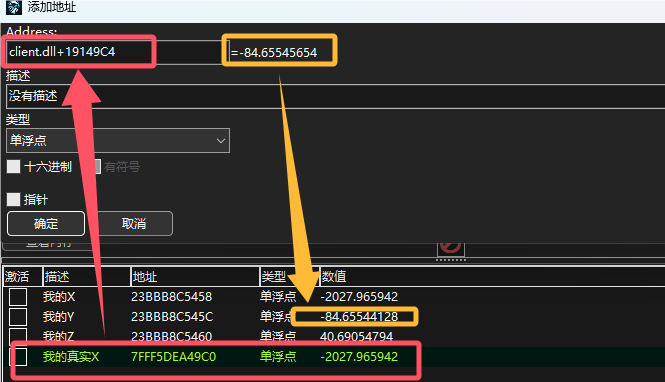Select the 我的Y description cell

pos(59,316)
